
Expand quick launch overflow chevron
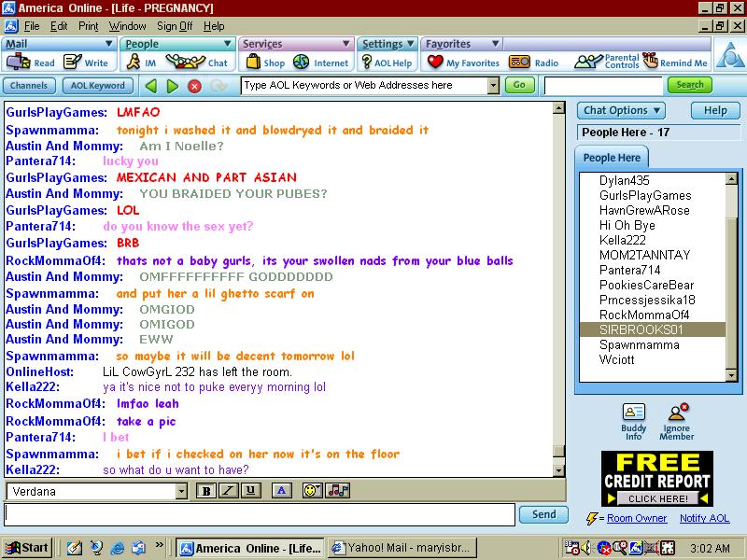[159, 544]
